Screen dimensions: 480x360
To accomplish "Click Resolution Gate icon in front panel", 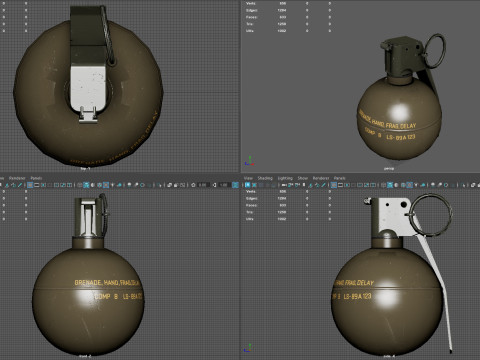I will [x=43, y=185].
